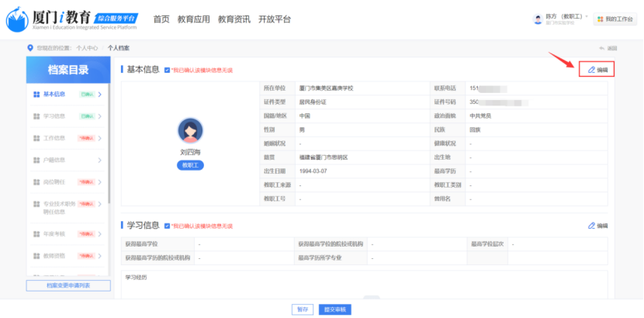Click the 陈方 user avatar icon

pos(538,19)
